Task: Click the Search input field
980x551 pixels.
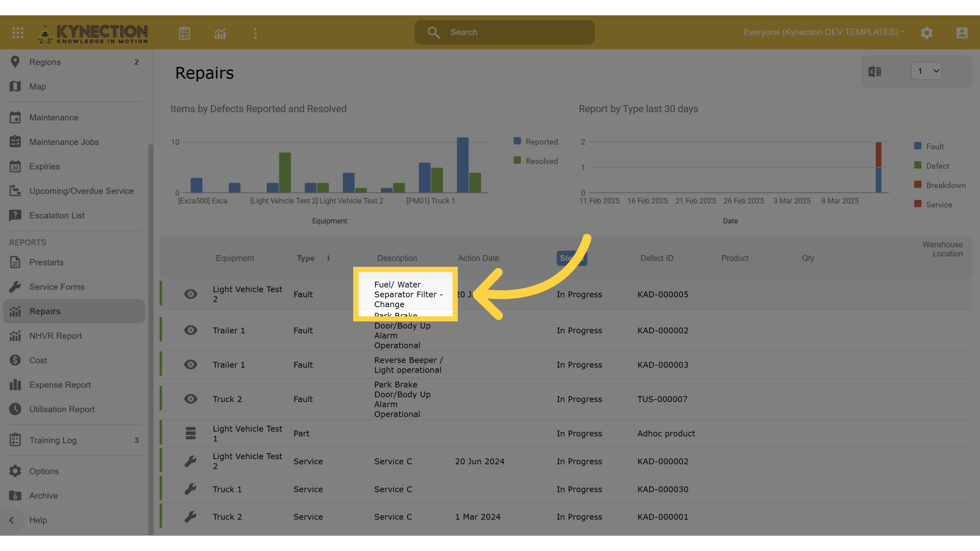Action: click(504, 32)
